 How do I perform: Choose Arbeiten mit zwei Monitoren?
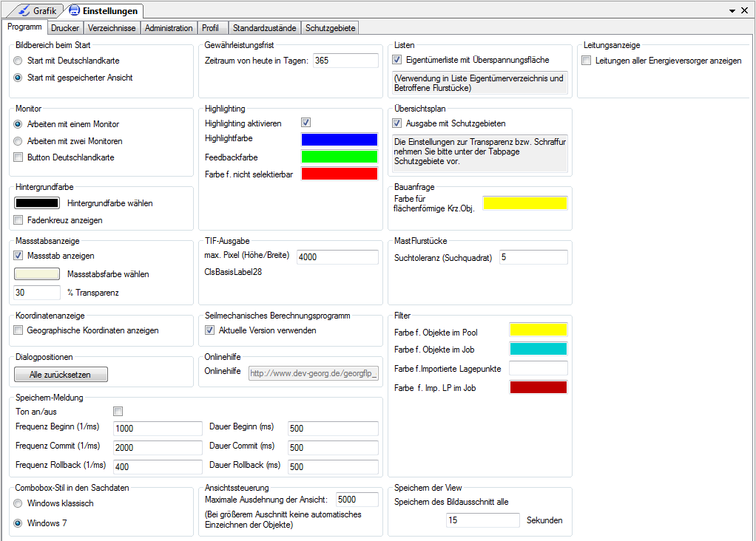18,141
